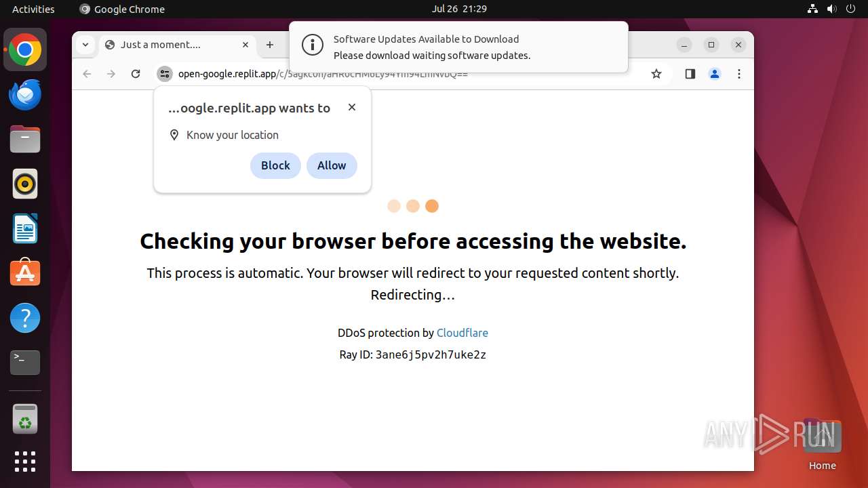Go forward in browser history
This screenshot has width=868, height=488.
pos(111,74)
